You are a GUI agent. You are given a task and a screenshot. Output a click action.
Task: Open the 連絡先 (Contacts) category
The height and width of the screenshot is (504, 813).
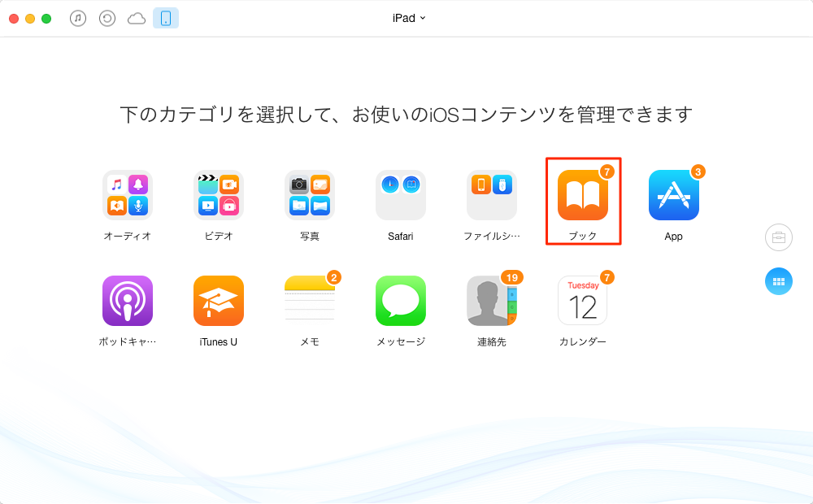pos(492,301)
